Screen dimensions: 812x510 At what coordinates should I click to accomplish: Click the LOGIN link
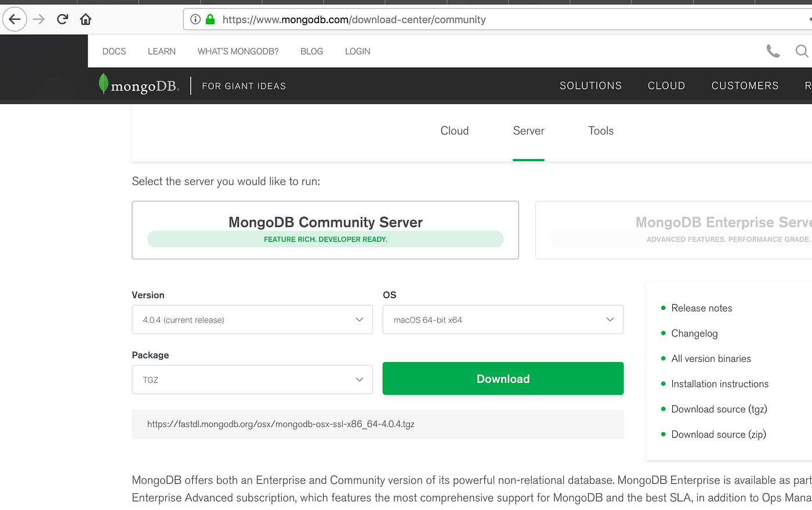(x=357, y=51)
